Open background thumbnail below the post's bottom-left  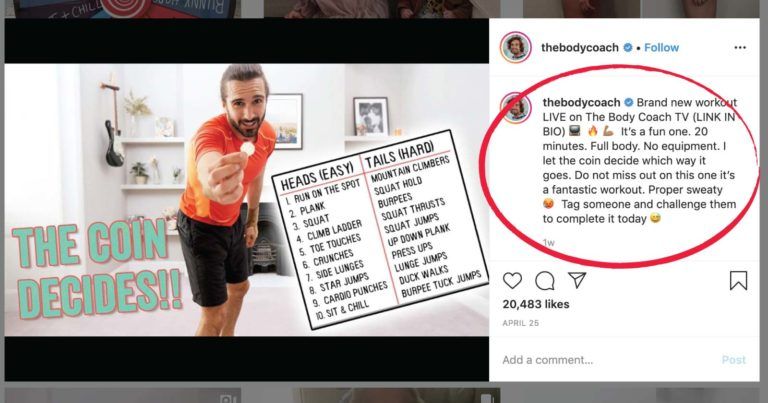(122, 395)
